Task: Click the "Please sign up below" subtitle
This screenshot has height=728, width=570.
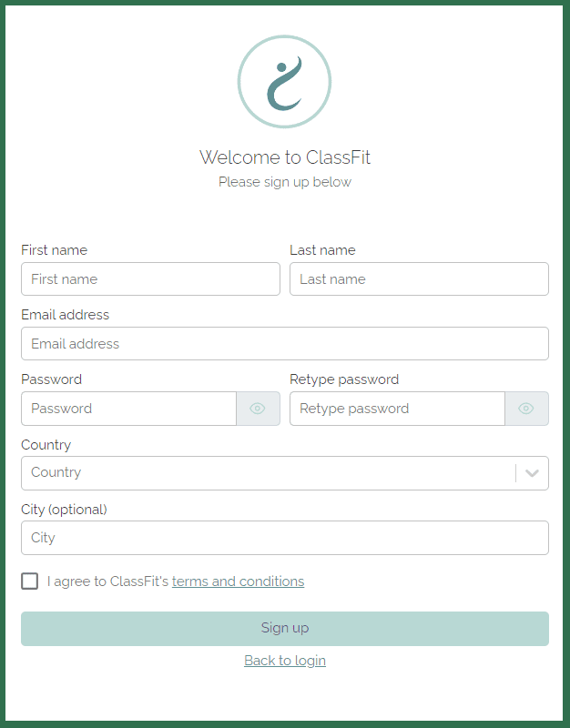Action: 285,182
